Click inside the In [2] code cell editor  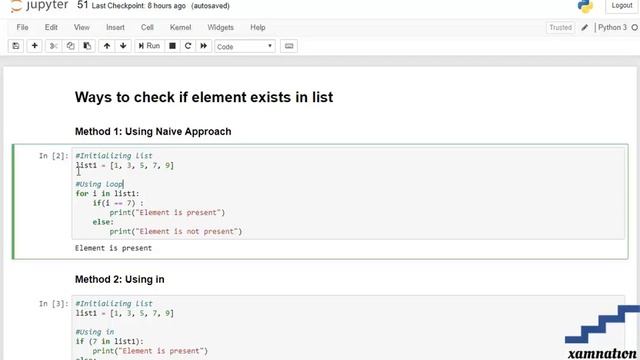(348, 193)
